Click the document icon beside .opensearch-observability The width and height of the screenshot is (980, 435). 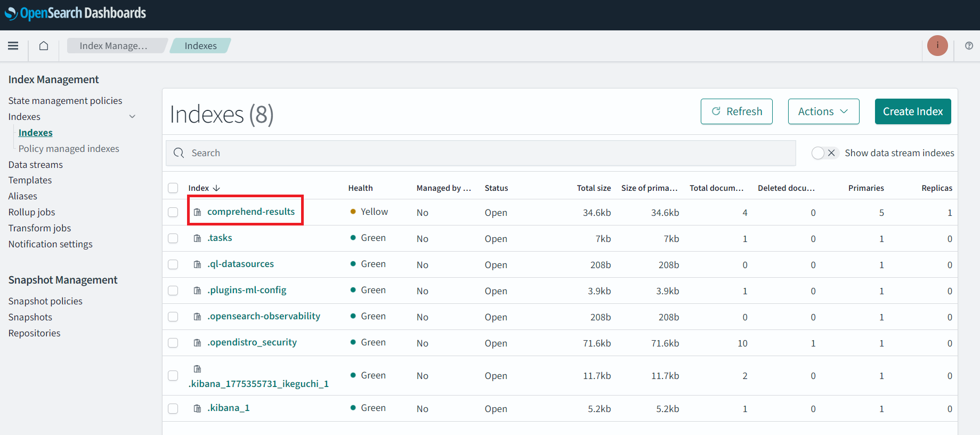pos(198,317)
